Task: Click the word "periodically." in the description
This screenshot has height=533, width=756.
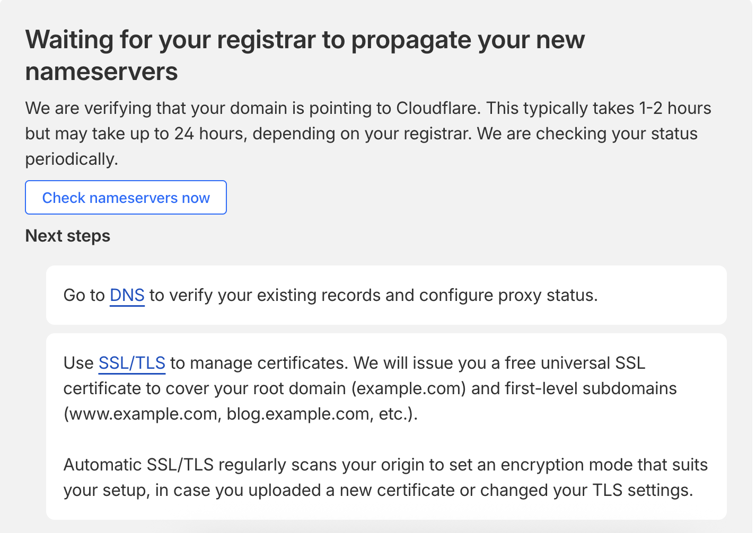Action: [72, 159]
